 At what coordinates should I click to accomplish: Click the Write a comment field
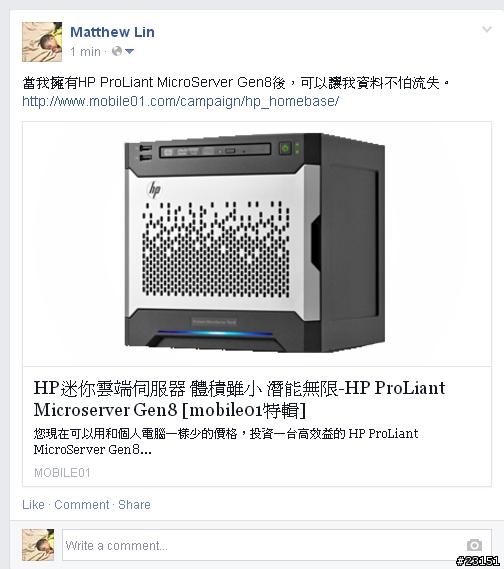pos(277,545)
